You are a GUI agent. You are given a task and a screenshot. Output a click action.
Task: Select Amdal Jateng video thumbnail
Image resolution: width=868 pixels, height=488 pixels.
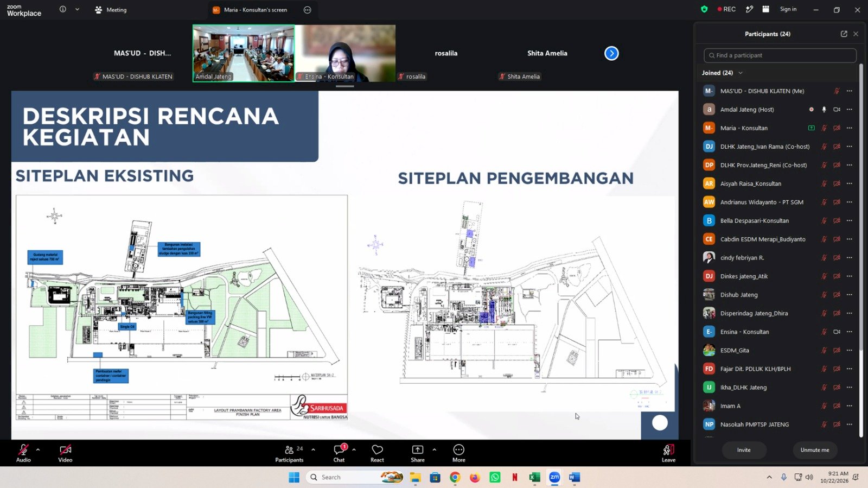point(244,53)
